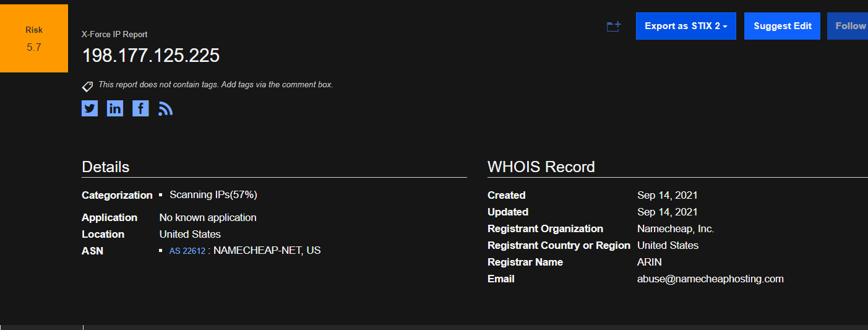Click the WHOIS Record section heading

pos(541,167)
